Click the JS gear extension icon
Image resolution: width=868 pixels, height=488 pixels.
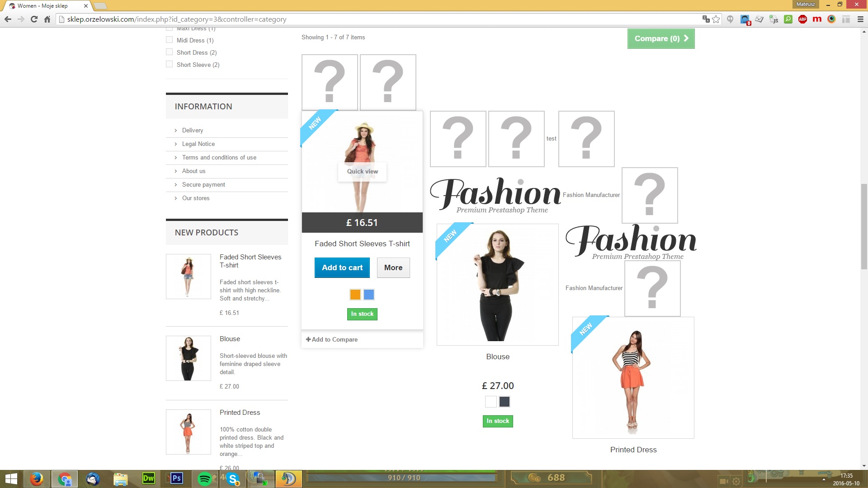tap(774, 19)
